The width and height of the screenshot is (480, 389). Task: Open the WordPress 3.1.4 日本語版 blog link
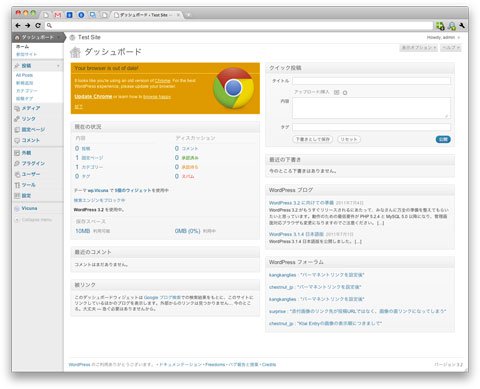pyautogui.click(x=296, y=234)
